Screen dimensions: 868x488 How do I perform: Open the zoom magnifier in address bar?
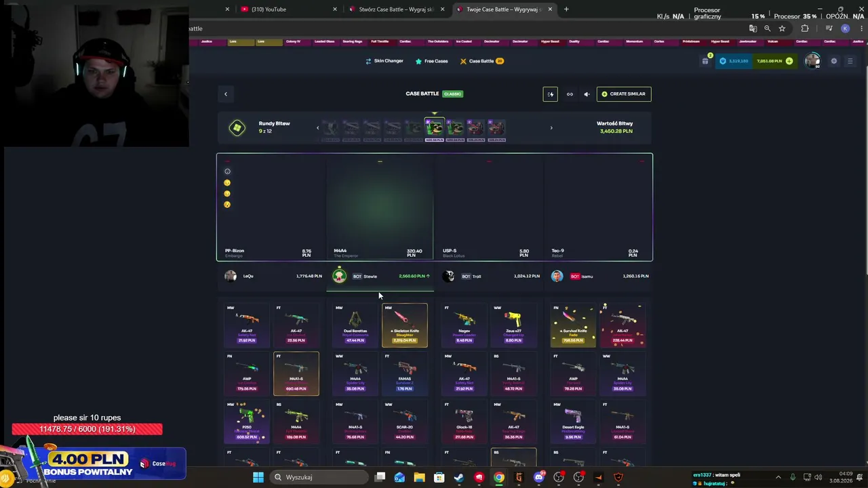pyautogui.click(x=767, y=28)
